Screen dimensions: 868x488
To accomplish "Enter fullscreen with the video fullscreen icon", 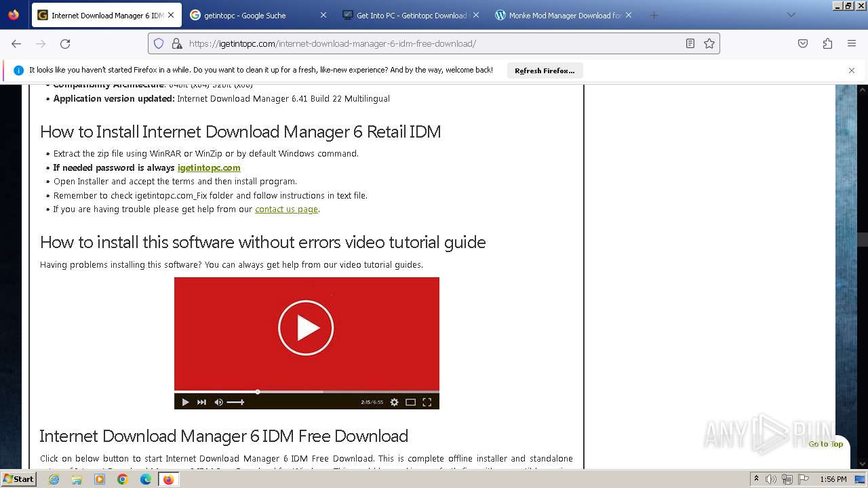I will pos(427,402).
